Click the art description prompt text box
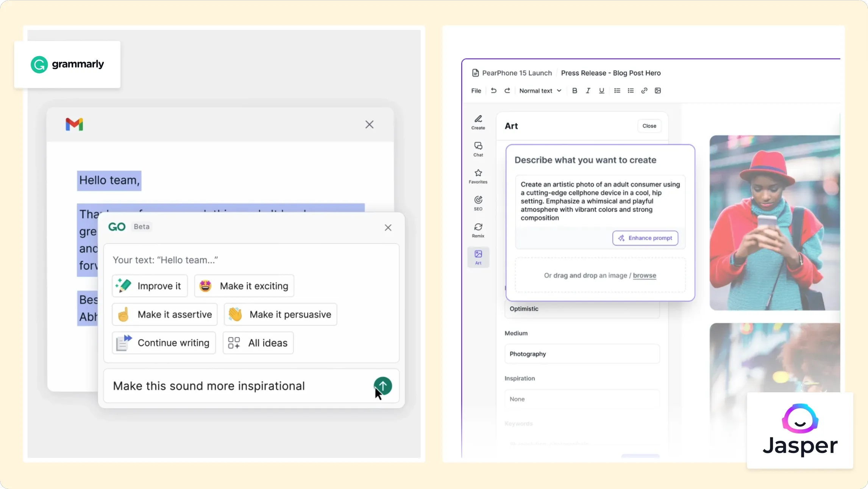Screen dimensions: 868x489 (x=600, y=201)
